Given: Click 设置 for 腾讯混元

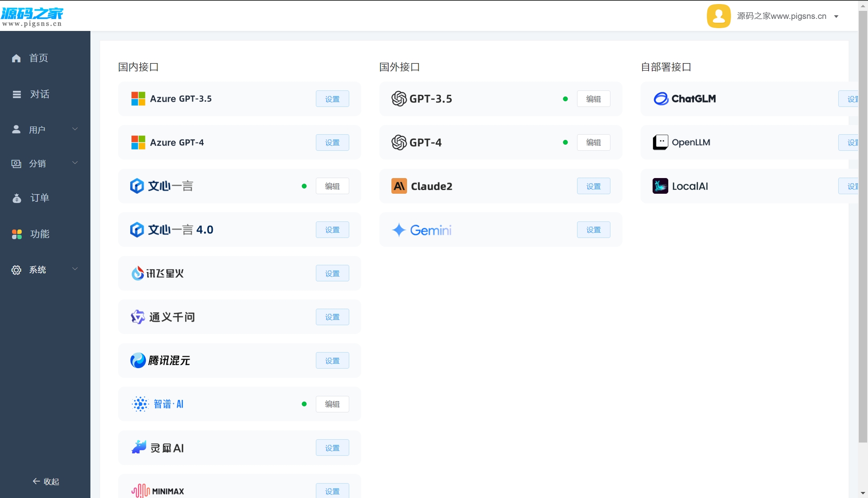Looking at the screenshot, I should 332,361.
